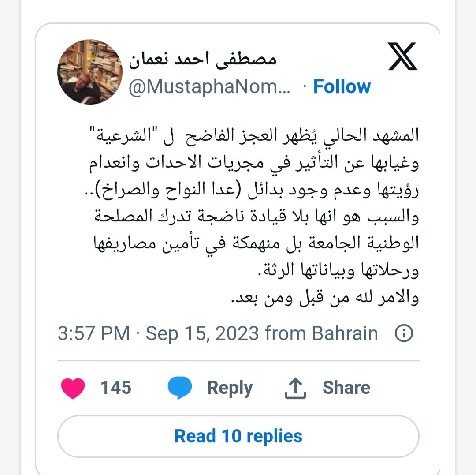476x475 pixels.
Task: Open the author's profile picture
Action: tap(90, 72)
